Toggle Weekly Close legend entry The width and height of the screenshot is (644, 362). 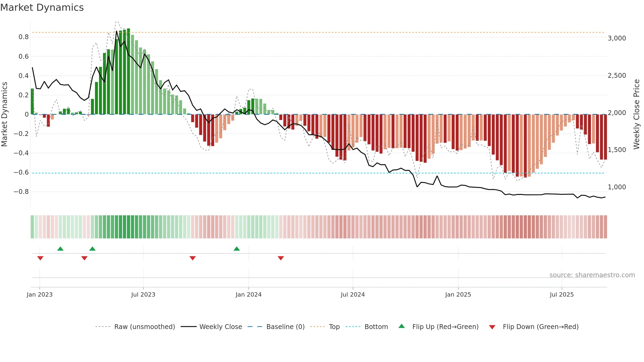click(x=211, y=327)
